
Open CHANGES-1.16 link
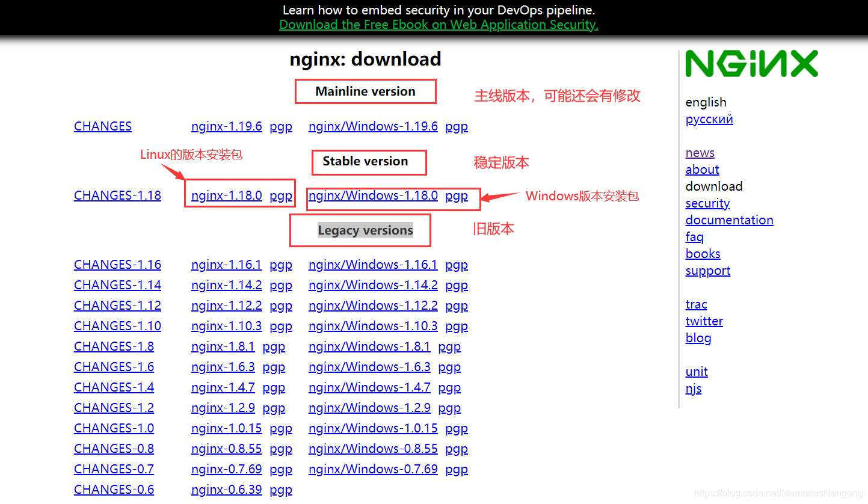[117, 265]
